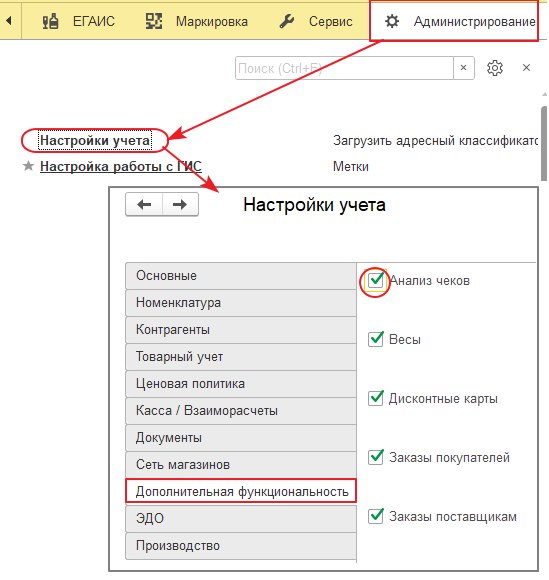Select the Дополнительная функциональность tab
Screen dimensions: 549x580
pos(241,491)
